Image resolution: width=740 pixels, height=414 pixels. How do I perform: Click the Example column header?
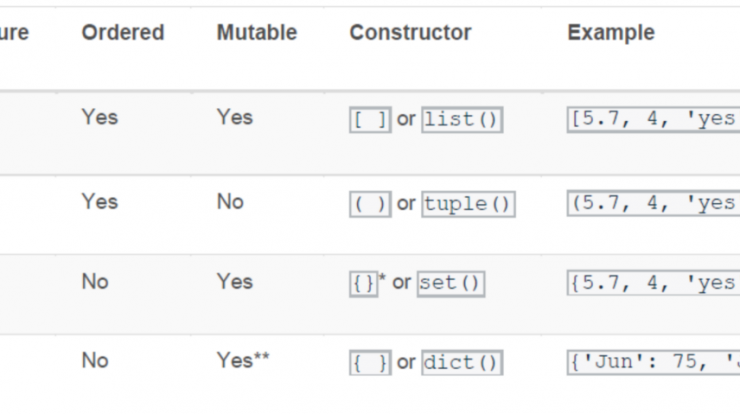pos(611,33)
